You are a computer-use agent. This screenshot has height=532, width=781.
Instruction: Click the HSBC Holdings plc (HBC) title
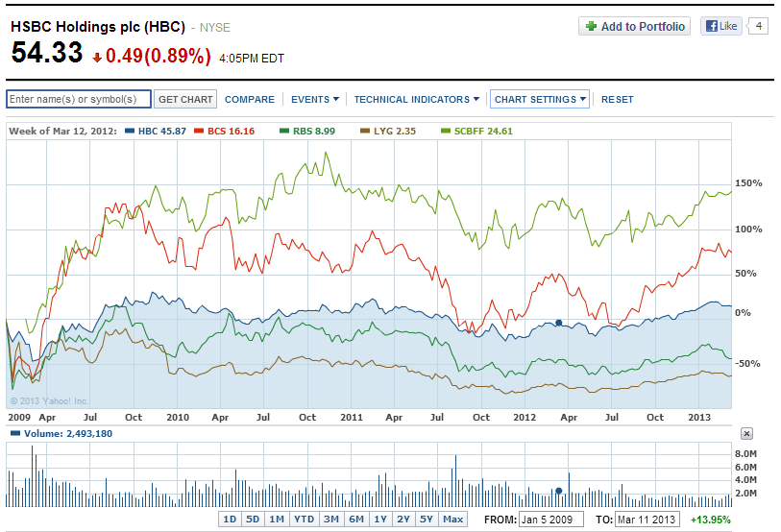[x=98, y=26]
